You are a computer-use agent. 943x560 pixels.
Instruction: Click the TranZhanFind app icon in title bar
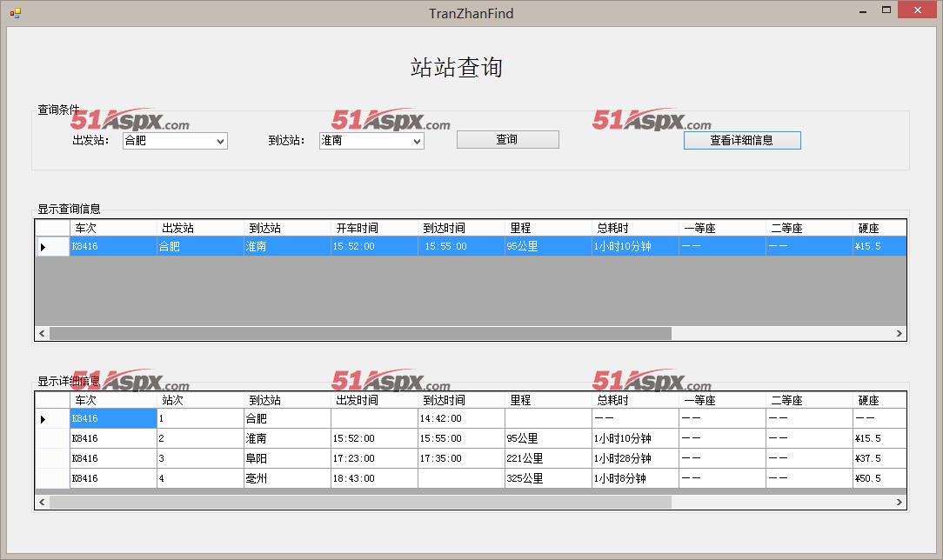coord(15,13)
